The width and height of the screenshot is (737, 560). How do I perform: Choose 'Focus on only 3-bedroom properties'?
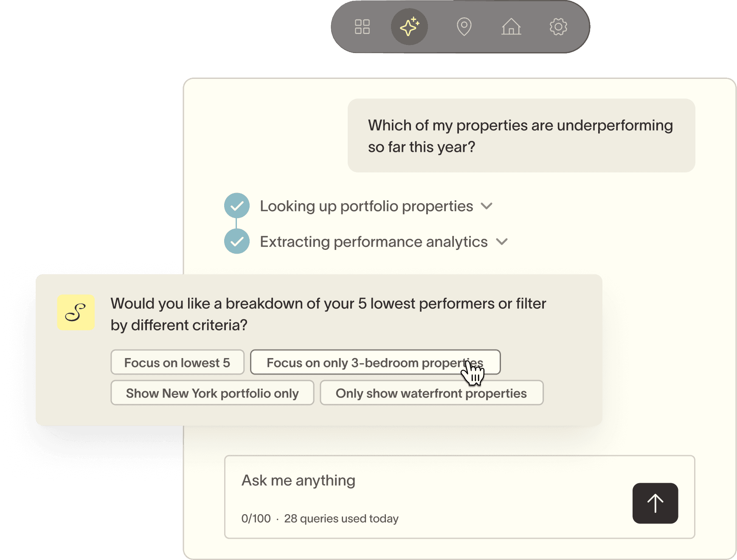(375, 362)
